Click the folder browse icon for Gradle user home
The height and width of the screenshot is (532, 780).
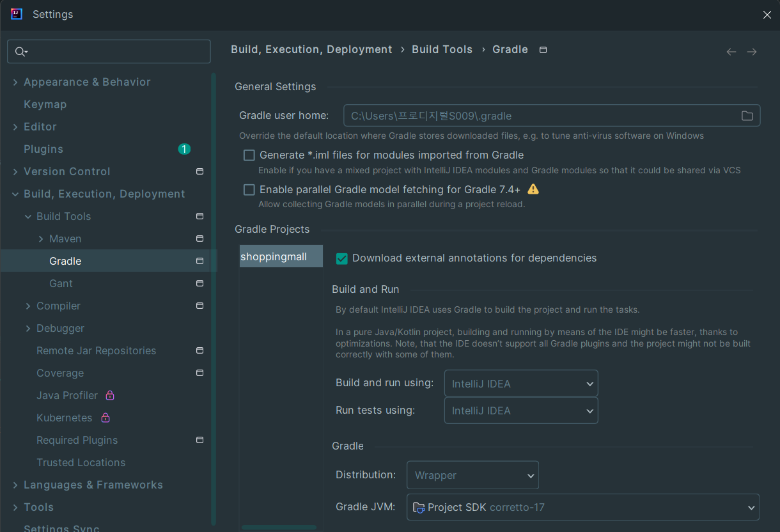point(747,116)
